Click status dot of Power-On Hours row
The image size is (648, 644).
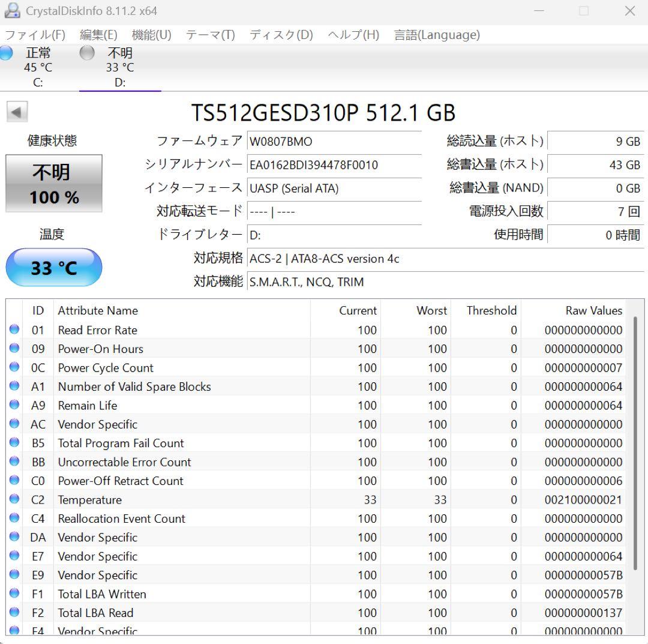tap(14, 348)
